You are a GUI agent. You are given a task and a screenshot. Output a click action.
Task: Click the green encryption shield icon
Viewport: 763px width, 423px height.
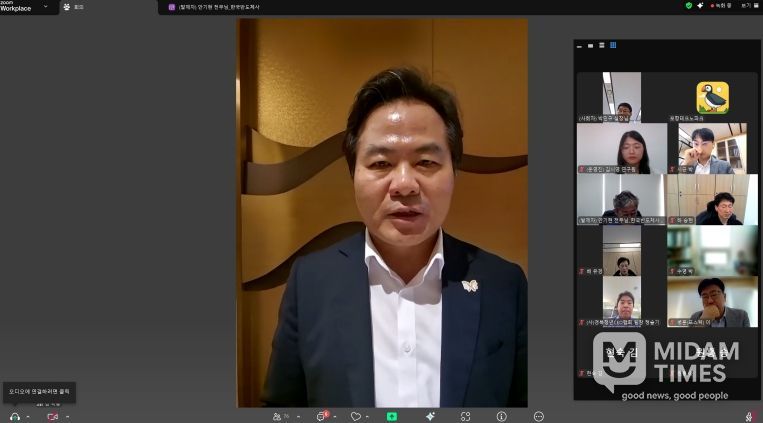click(689, 6)
